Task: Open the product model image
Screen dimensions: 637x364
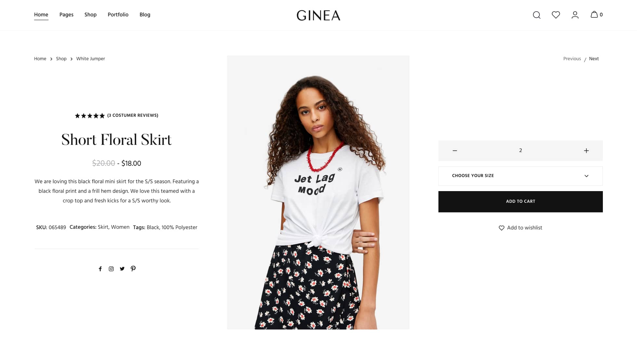Action: coord(318,192)
